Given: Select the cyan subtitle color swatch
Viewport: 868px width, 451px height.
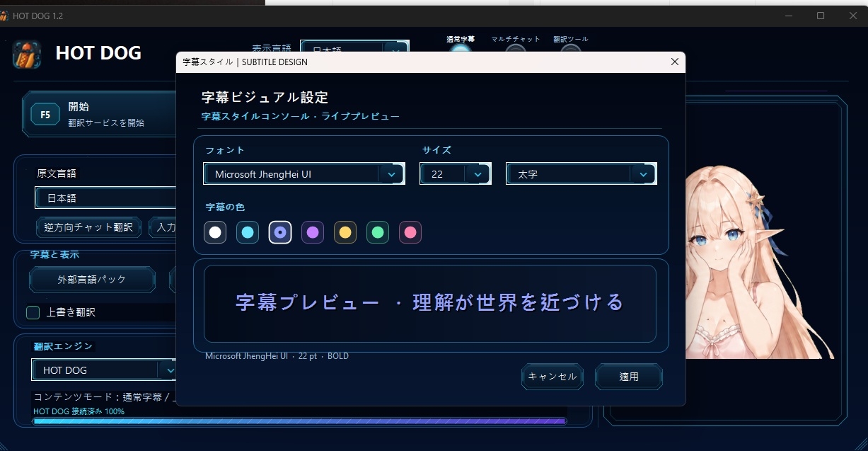Looking at the screenshot, I should tap(248, 232).
